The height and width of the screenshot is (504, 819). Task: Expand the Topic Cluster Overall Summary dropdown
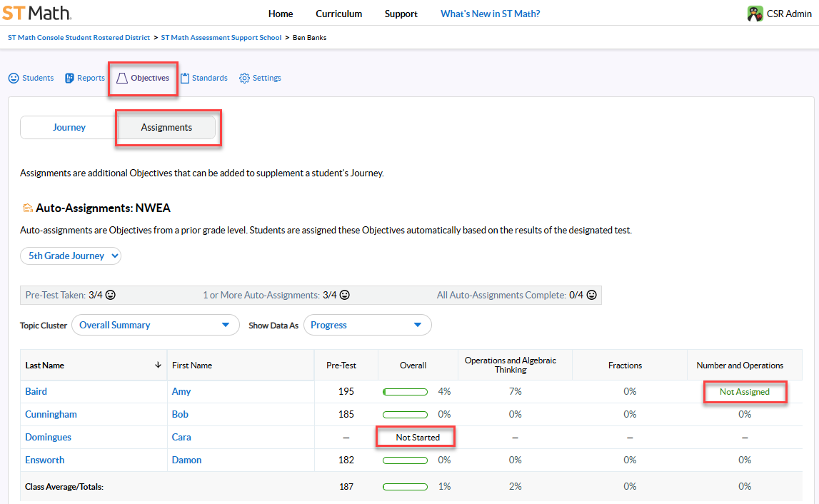[156, 325]
